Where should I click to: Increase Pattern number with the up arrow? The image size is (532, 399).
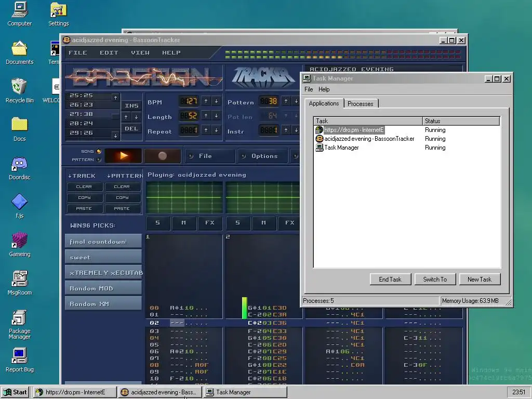(x=286, y=101)
